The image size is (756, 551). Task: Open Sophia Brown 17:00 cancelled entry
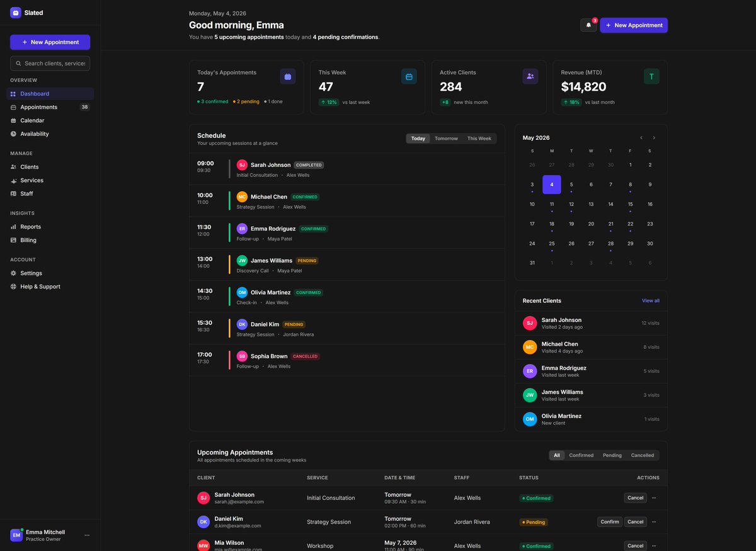pos(347,360)
